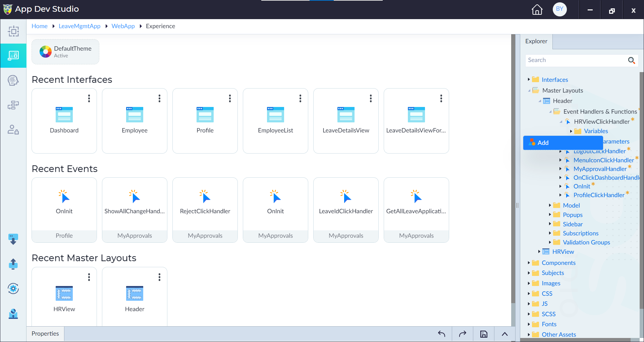Expand the Components folder arrow
Screen dimensions: 644x342
pyautogui.click(x=529, y=263)
